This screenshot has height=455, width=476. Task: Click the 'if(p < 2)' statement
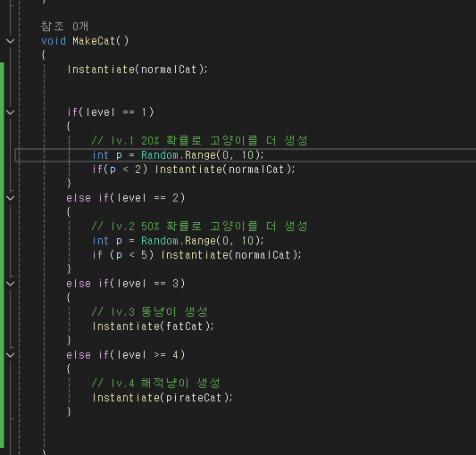[194, 170]
